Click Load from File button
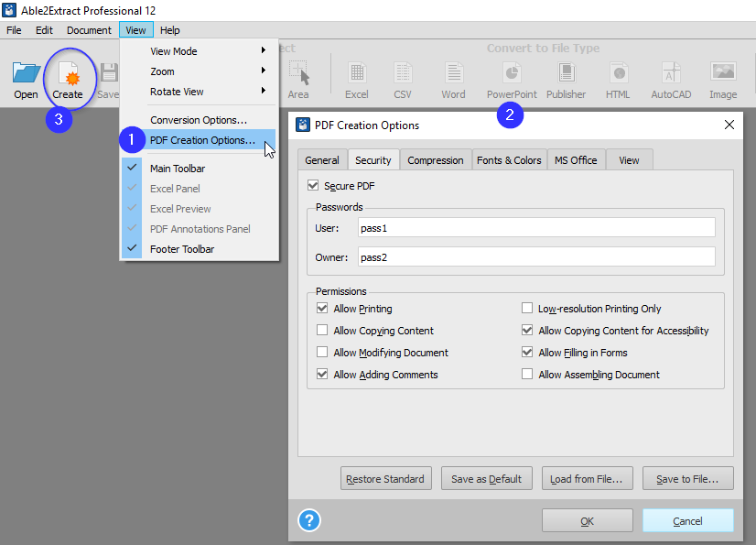 588,478
